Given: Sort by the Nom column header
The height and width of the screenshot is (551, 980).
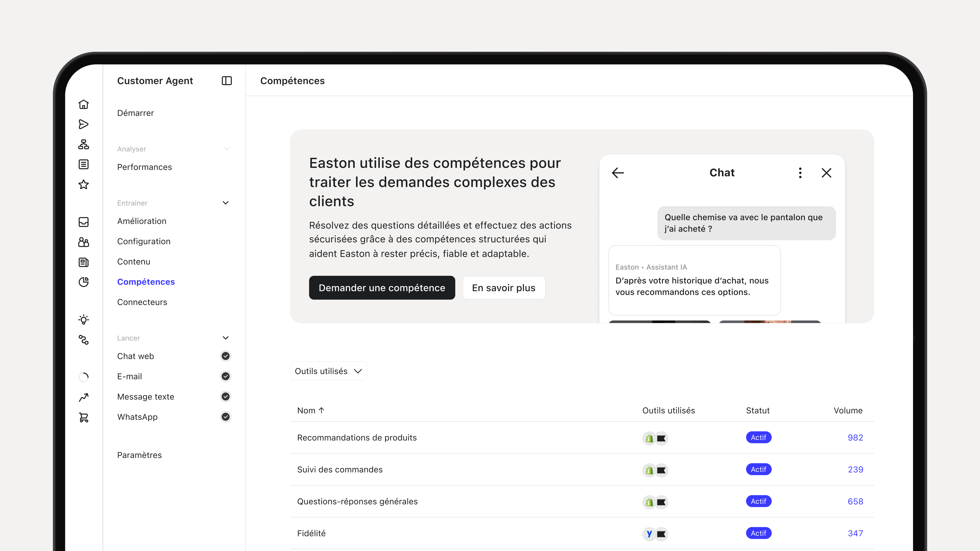Looking at the screenshot, I should pyautogui.click(x=310, y=410).
